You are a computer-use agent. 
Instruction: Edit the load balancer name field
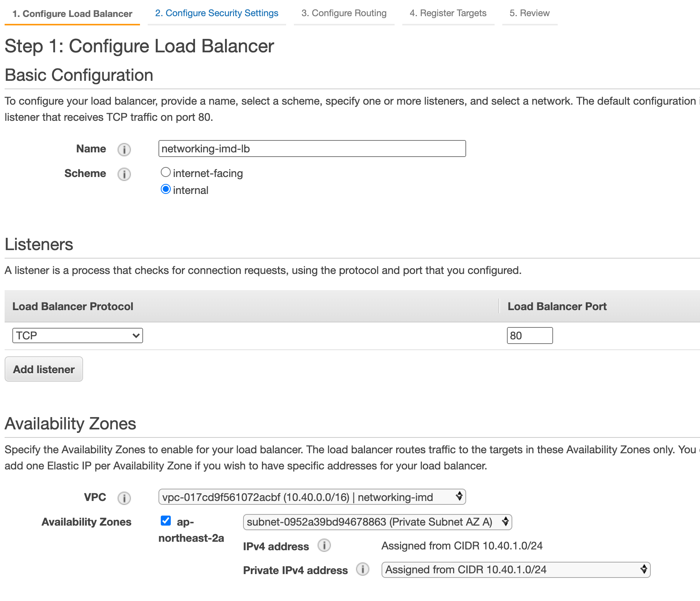coord(312,149)
